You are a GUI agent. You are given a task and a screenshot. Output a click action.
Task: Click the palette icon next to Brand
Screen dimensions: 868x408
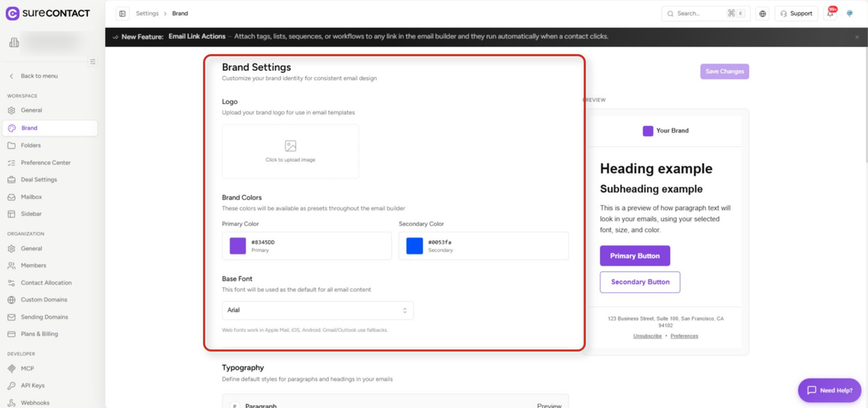[12, 128]
